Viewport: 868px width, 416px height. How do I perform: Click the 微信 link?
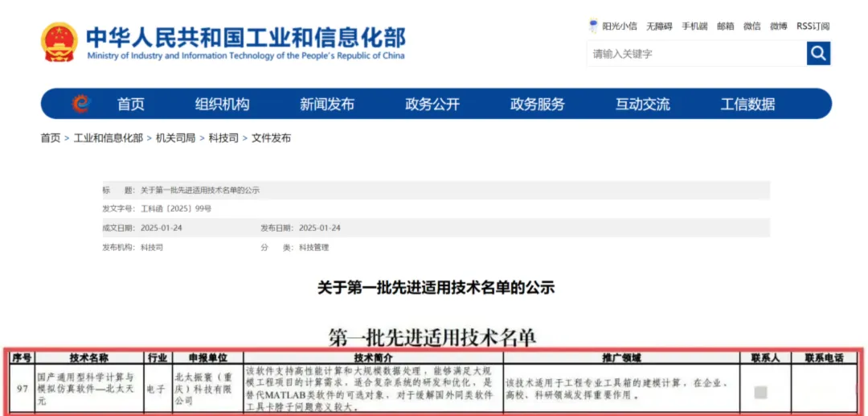751,26
